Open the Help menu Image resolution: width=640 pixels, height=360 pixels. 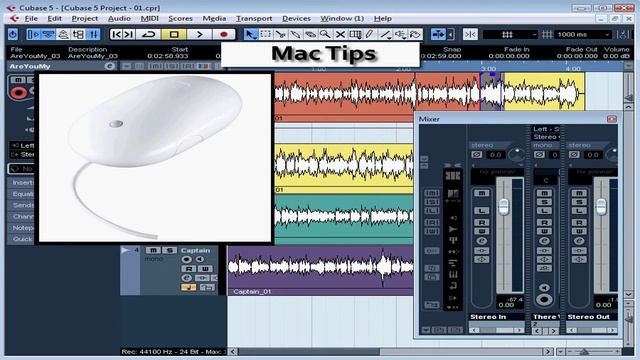tap(383, 18)
